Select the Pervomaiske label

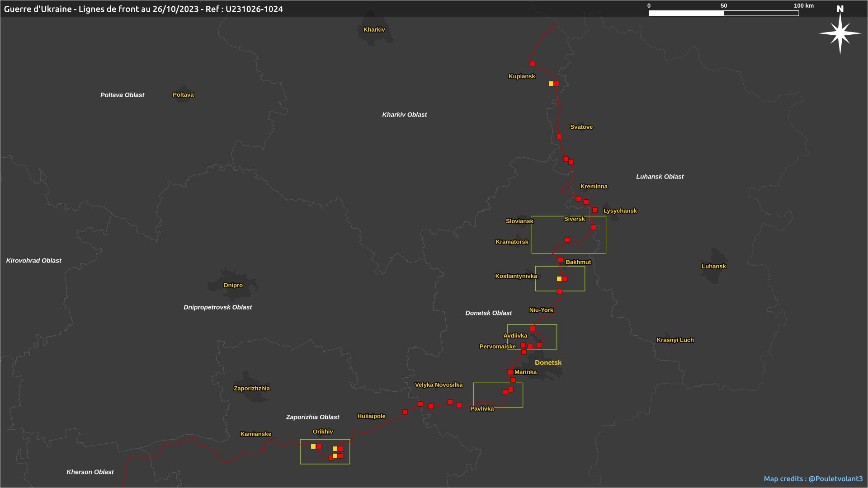[x=498, y=347]
